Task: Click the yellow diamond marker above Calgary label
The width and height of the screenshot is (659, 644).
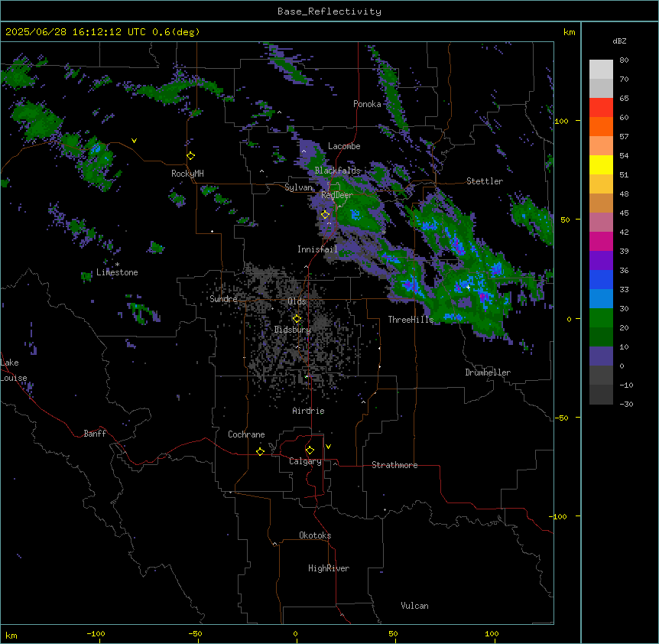Action: 310,450
